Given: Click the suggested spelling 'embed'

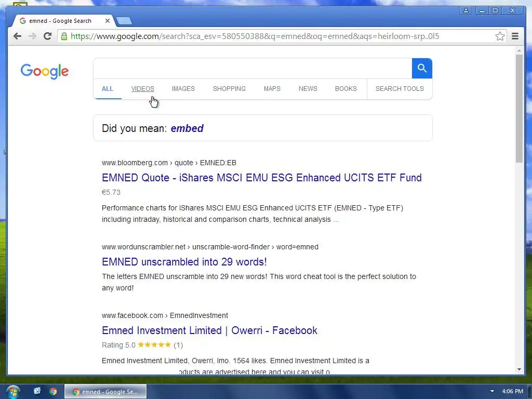Looking at the screenshot, I should click(187, 128).
